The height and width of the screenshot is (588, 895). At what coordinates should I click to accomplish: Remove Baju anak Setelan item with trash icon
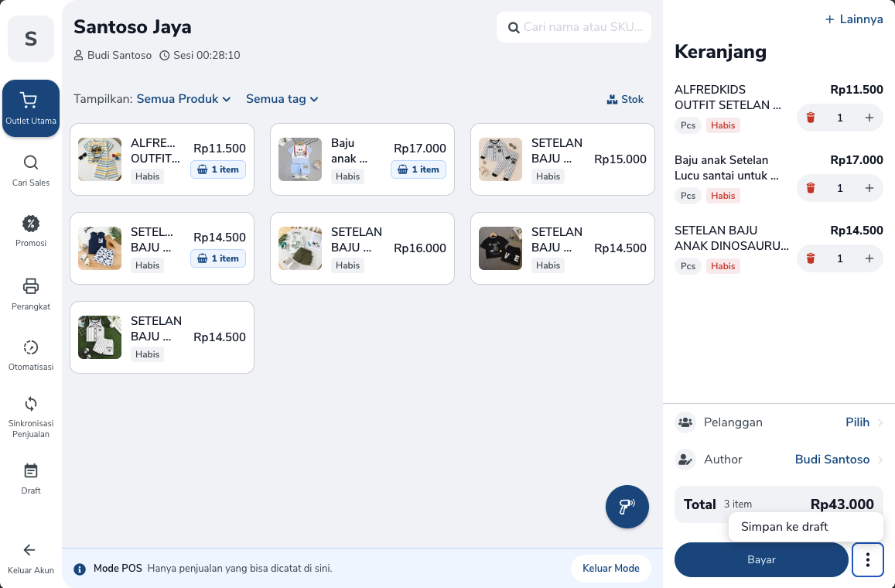point(811,188)
